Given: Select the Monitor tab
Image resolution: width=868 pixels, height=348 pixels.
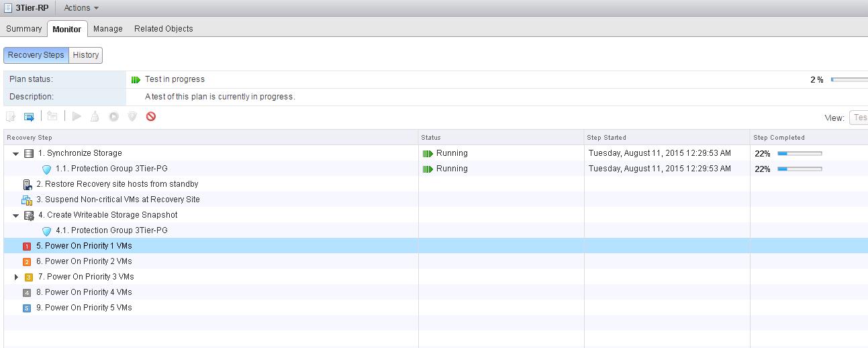Looking at the screenshot, I should tap(67, 29).
